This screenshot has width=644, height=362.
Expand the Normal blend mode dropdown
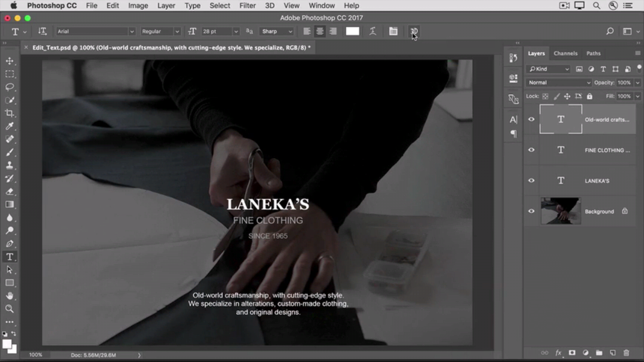559,82
